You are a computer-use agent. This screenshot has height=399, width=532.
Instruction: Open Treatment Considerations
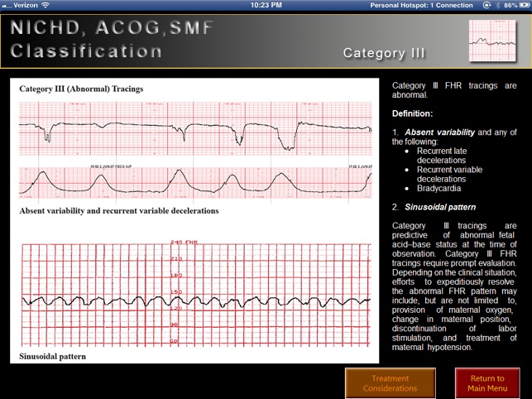[x=390, y=383]
